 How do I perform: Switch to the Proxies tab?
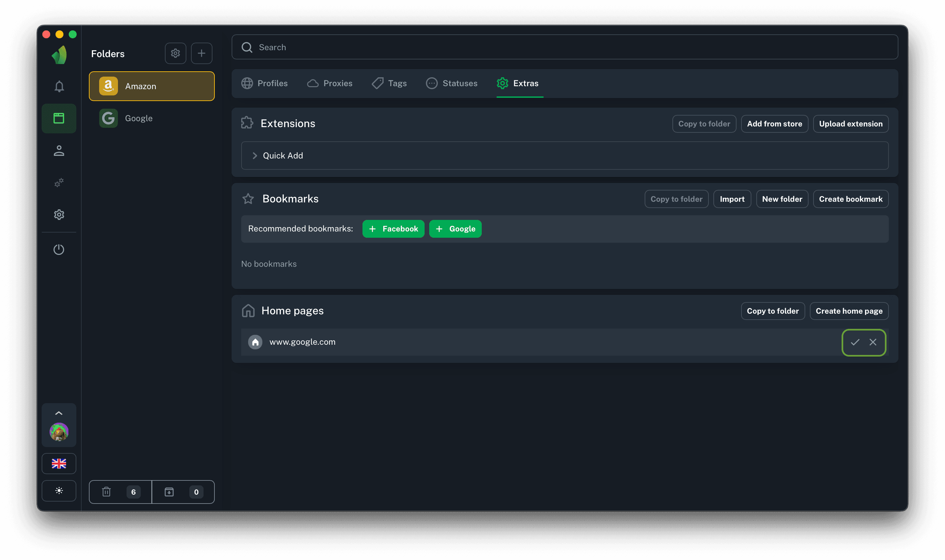(330, 84)
